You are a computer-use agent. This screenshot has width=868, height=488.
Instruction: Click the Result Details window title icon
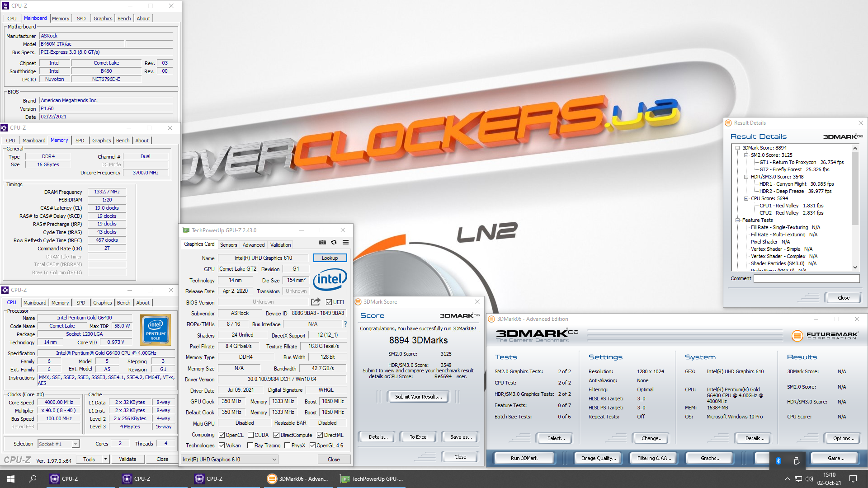[x=728, y=123]
